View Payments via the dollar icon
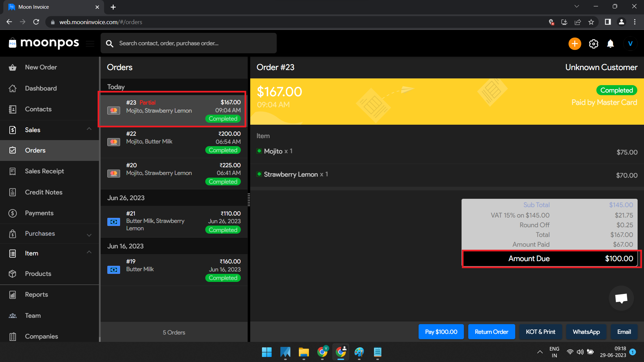Screen dimensions: 644x362 pos(12,213)
